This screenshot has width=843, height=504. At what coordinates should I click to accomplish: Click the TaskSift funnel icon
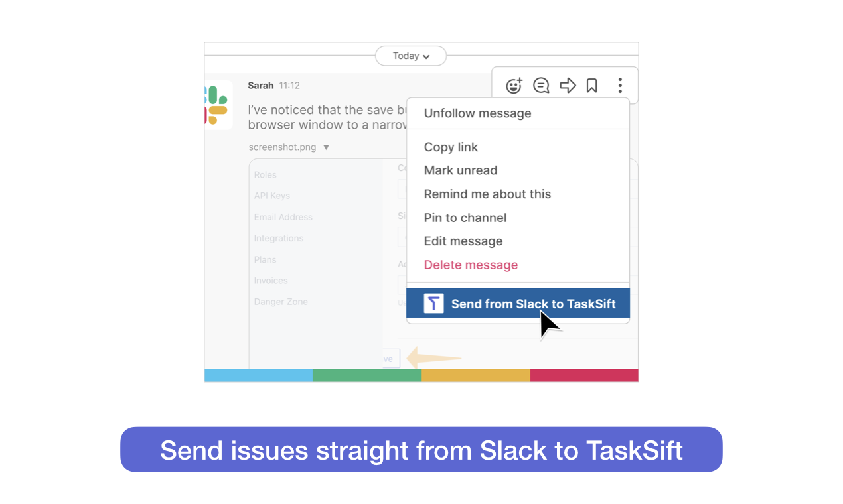tap(433, 303)
